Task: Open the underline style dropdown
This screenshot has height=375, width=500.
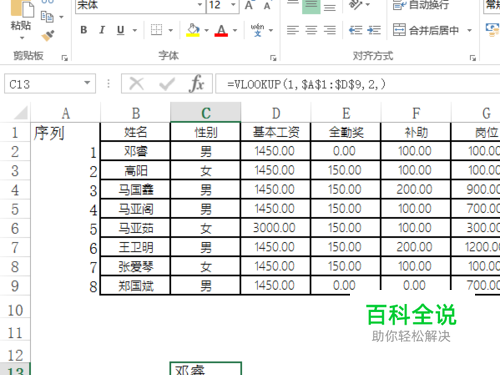Action: (135, 30)
